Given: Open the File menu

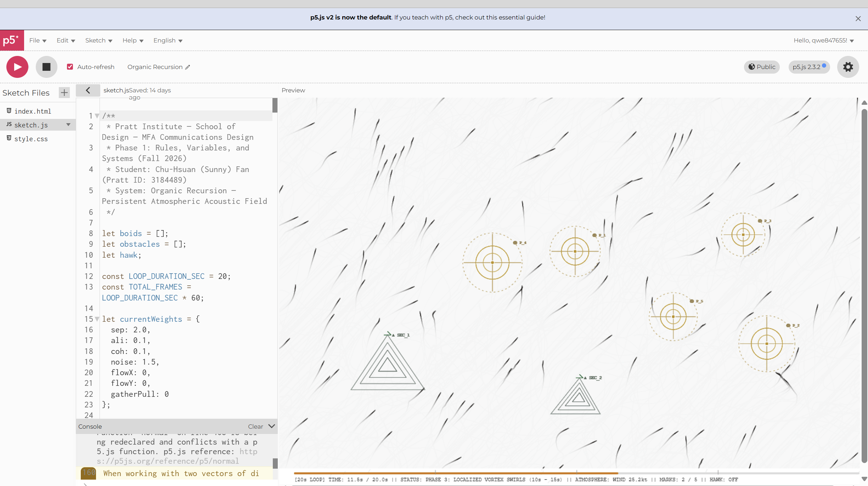Looking at the screenshot, I should 38,40.
